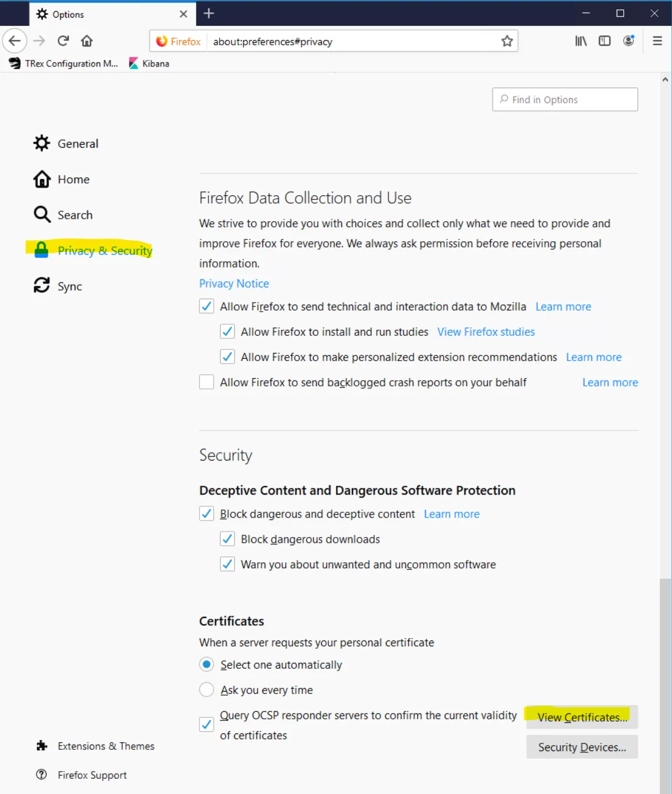672x794 pixels.
Task: Open the Security Devices button
Action: pos(582,747)
